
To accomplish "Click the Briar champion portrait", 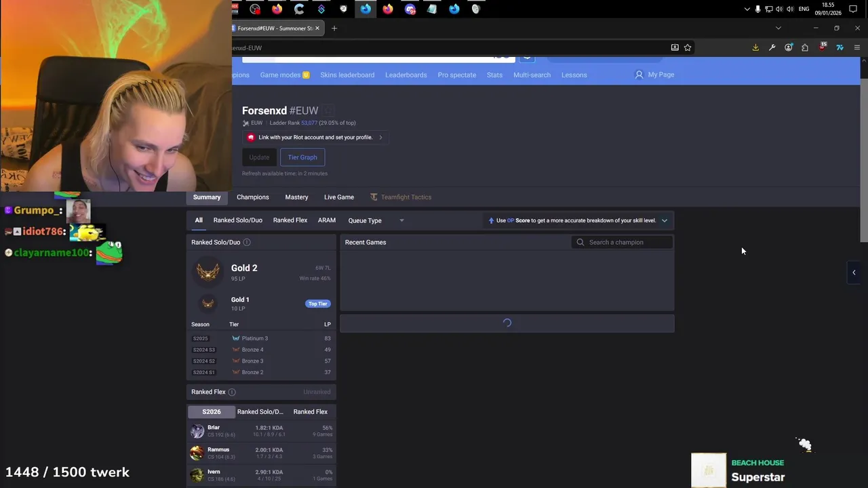I will click(197, 431).
